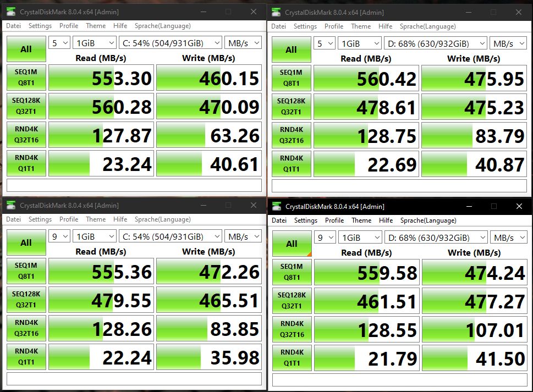Click CrystalDiskMark app icon in 9-run C: window
The height and width of the screenshot is (392, 533).
[x=11, y=205]
